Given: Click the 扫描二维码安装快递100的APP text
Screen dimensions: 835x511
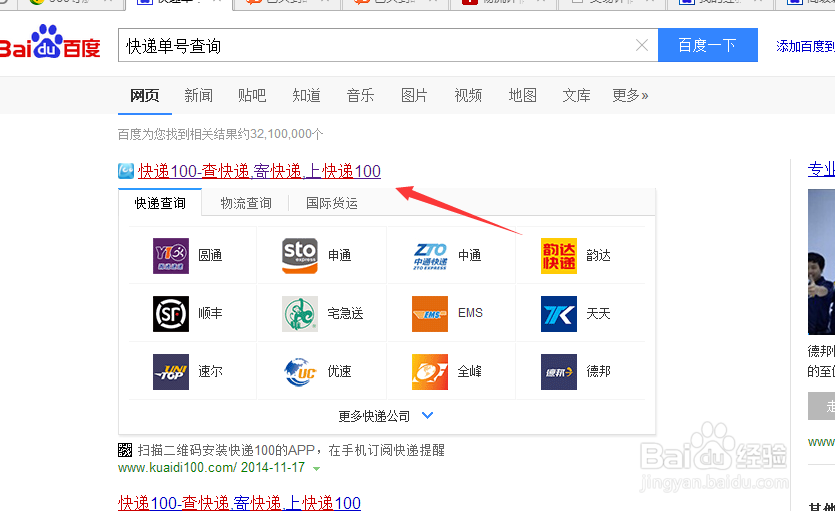Looking at the screenshot, I should [291, 450].
